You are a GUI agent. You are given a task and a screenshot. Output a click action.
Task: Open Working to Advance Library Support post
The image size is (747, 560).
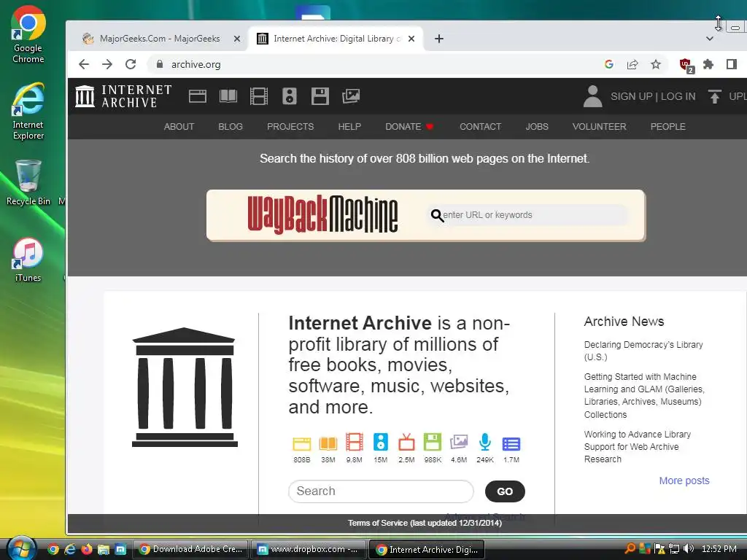638,447
